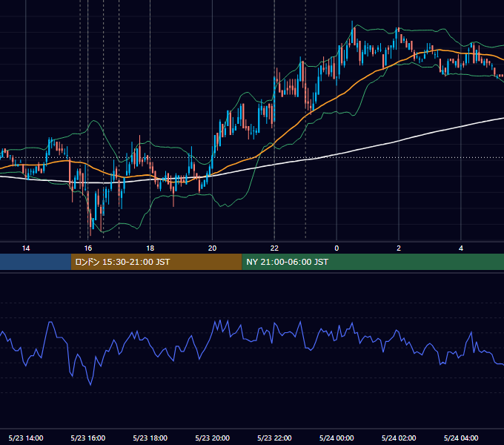Click the NY 21:00-06:00 JST session bar

click(373, 262)
